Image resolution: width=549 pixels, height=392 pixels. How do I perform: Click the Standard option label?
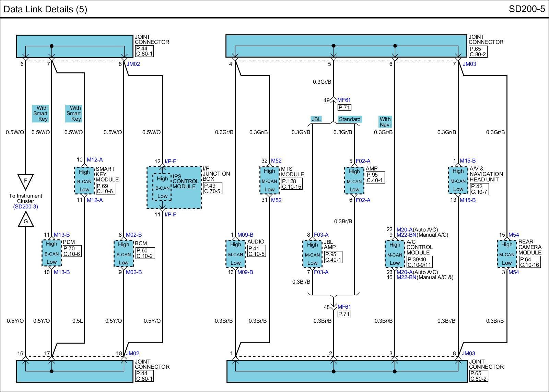tap(349, 119)
